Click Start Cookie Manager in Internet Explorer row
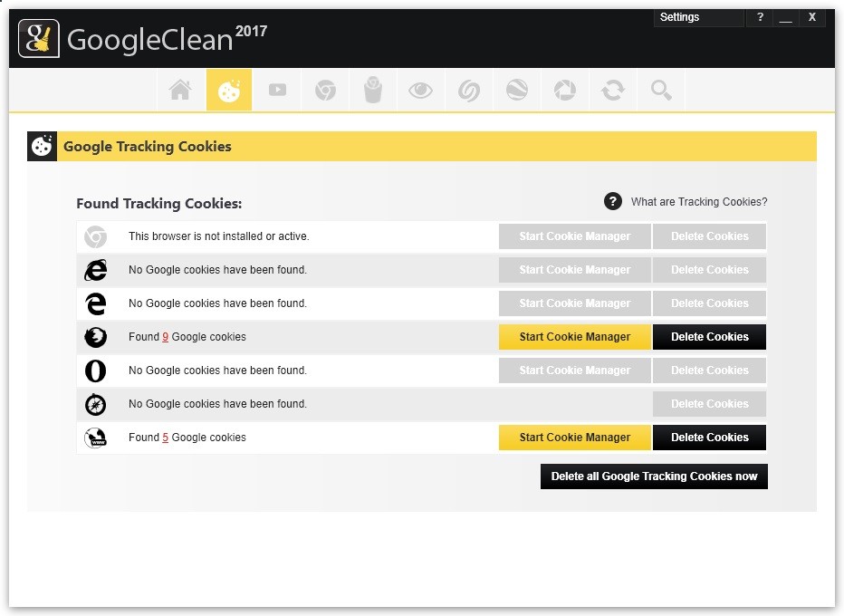The width and height of the screenshot is (844, 616). [x=574, y=270]
